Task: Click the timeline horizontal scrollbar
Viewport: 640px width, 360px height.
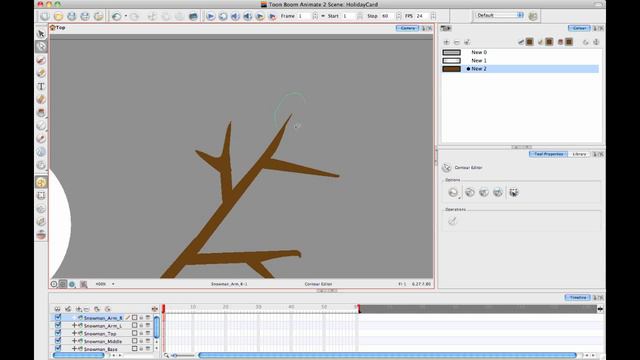Action: (x=387, y=356)
